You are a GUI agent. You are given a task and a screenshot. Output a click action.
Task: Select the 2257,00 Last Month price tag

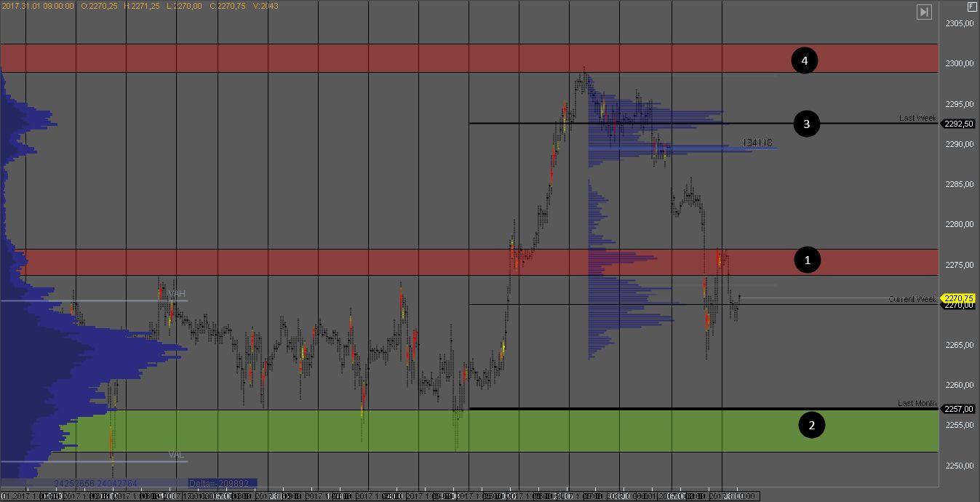[959, 409]
